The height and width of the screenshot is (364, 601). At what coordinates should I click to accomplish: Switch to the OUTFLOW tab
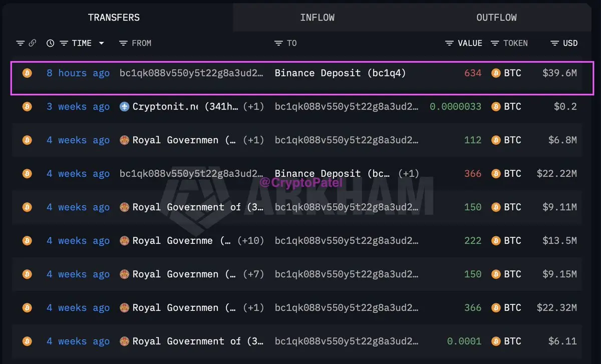[496, 18]
